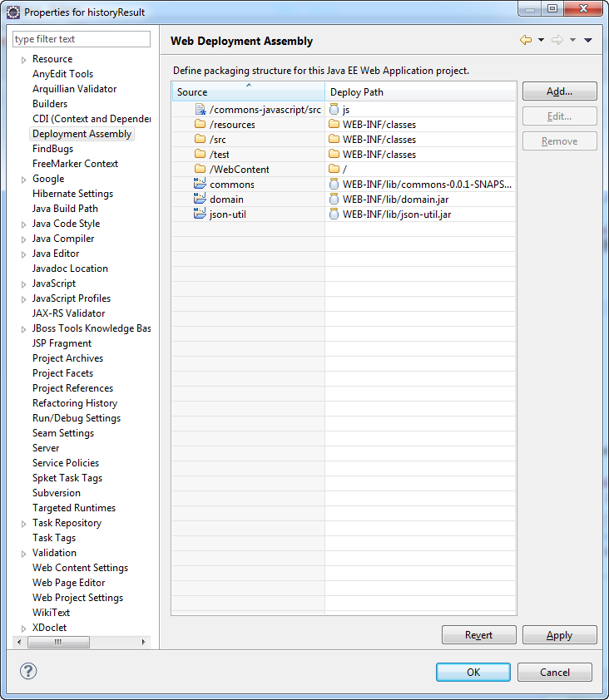Select Java Build Path in the tree
Image resolution: width=609 pixels, height=700 pixels.
point(65,209)
